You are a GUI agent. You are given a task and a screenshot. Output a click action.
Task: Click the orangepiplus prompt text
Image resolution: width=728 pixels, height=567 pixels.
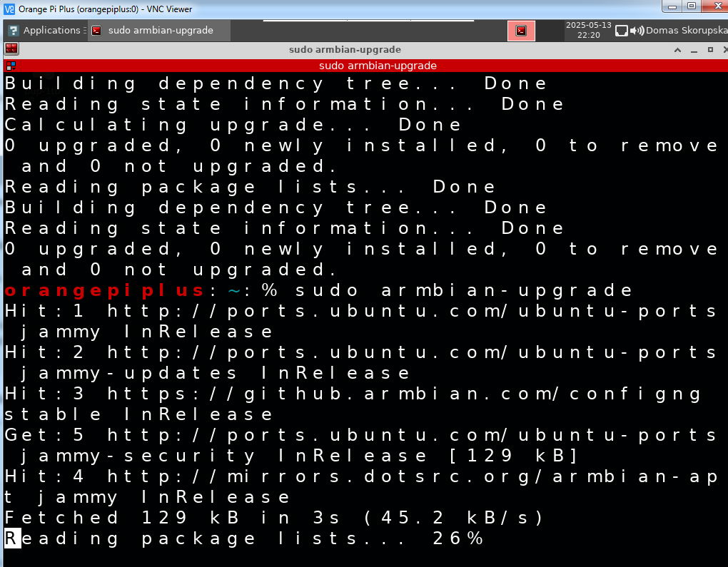[104, 290]
